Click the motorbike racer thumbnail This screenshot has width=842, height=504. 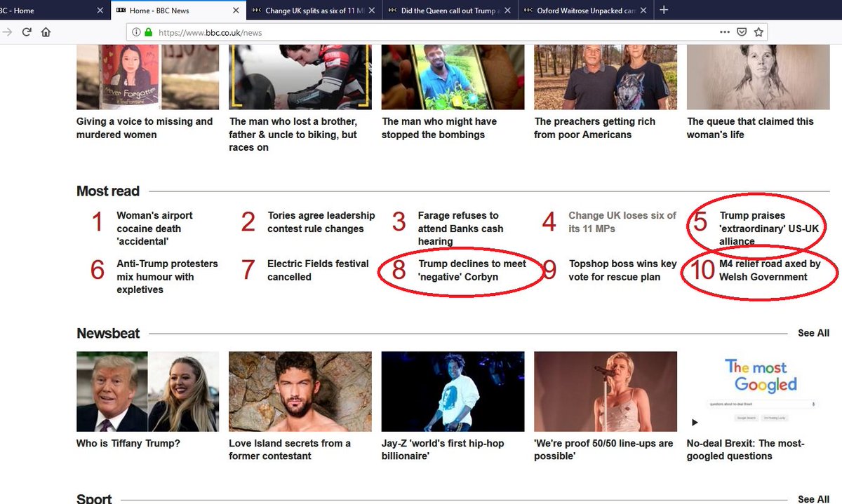click(x=300, y=77)
